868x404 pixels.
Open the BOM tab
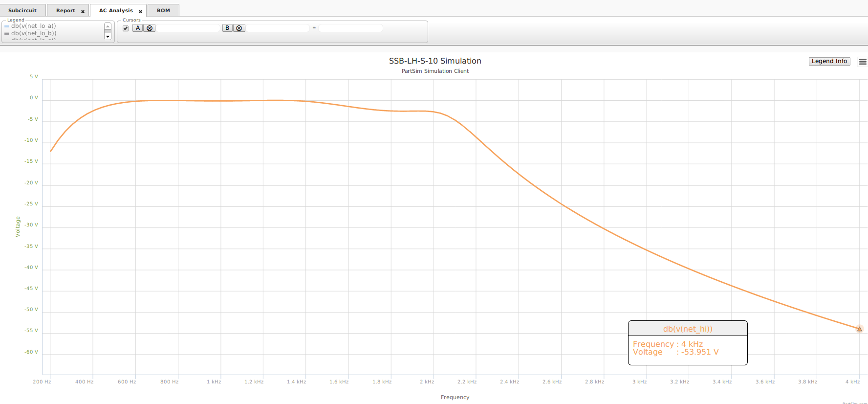point(163,10)
